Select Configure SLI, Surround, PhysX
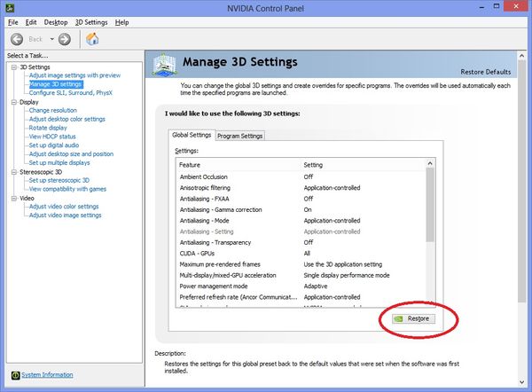Image resolution: width=532 pixels, height=392 pixels. click(x=71, y=92)
